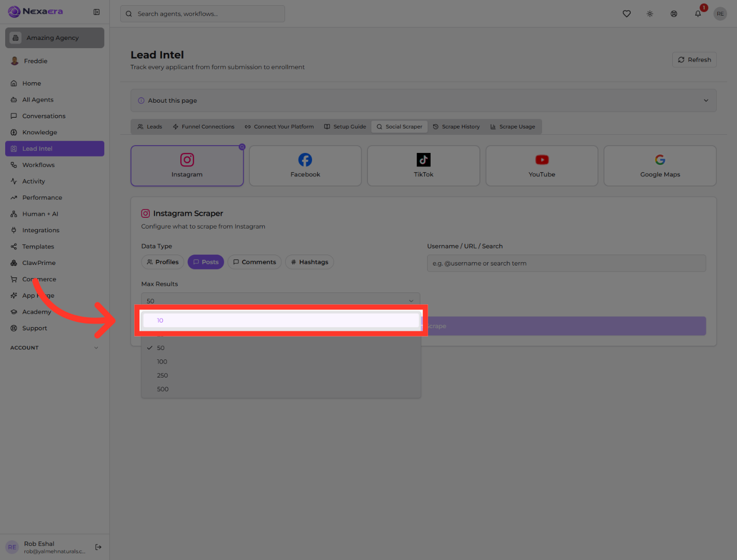Open notifications bell icon

pos(698,14)
